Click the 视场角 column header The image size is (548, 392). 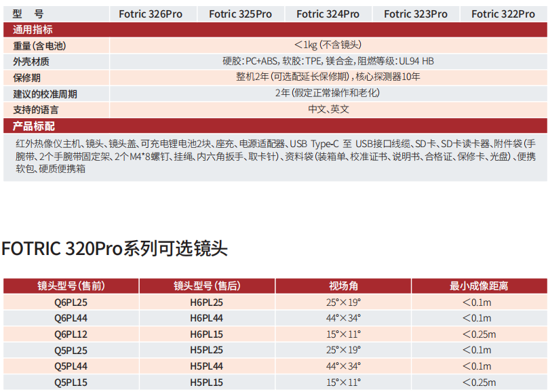343,286
